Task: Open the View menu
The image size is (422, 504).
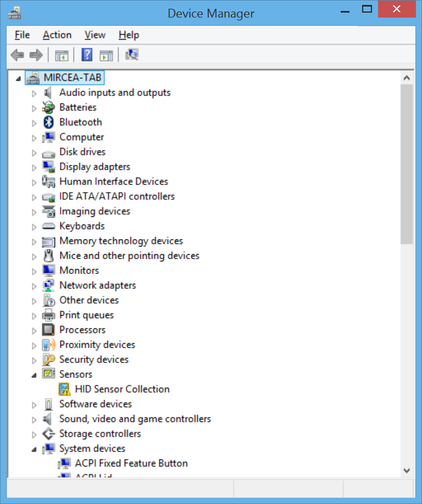Action: coord(95,35)
